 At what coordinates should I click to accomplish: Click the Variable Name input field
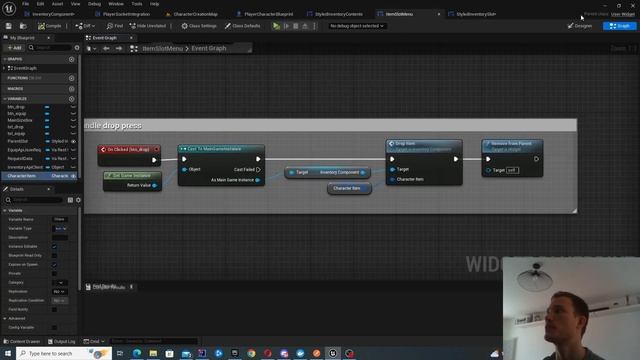(x=60, y=220)
